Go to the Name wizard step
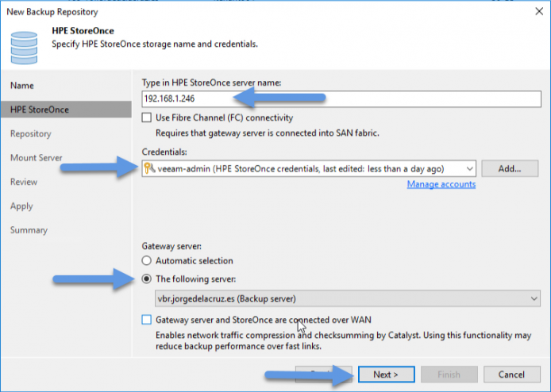Screen dimensions: 551x392 pyautogui.click(x=22, y=86)
